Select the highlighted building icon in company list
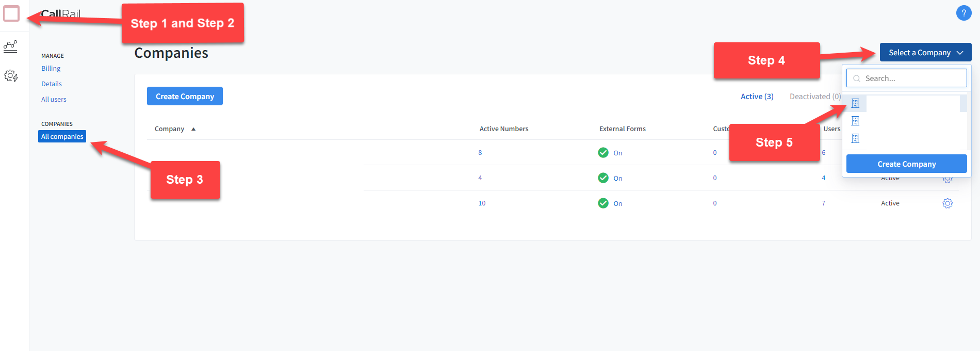This screenshot has width=980, height=351. click(x=855, y=103)
